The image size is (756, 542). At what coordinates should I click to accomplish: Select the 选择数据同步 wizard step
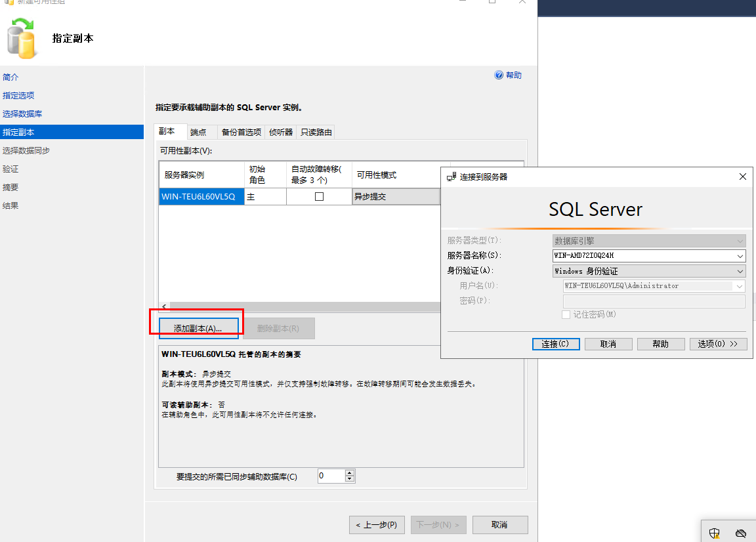[26, 150]
